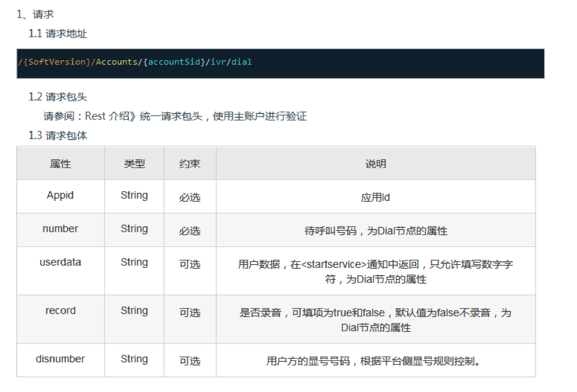Click the '是否录音' description text
The width and height of the screenshot is (577, 392).
pos(376,320)
